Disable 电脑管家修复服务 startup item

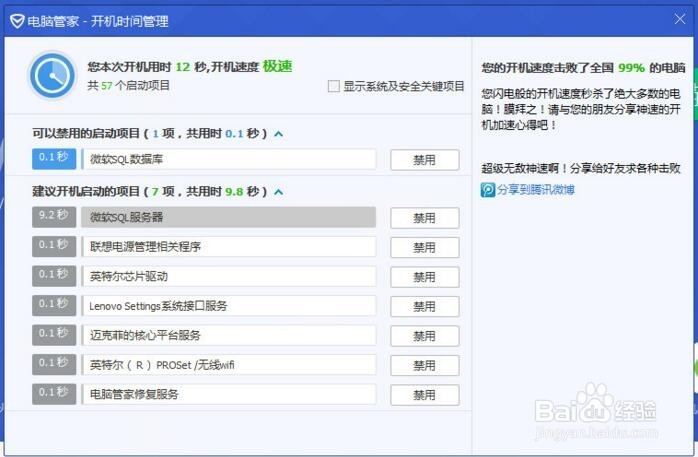pyautogui.click(x=425, y=395)
